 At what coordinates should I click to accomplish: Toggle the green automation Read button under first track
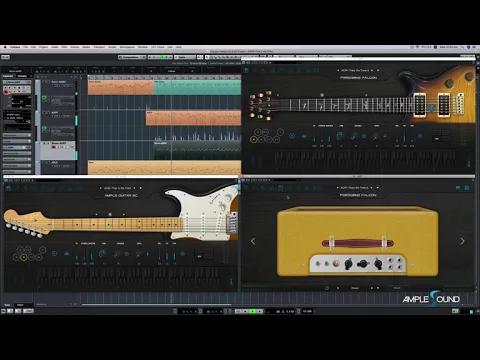(x=44, y=97)
